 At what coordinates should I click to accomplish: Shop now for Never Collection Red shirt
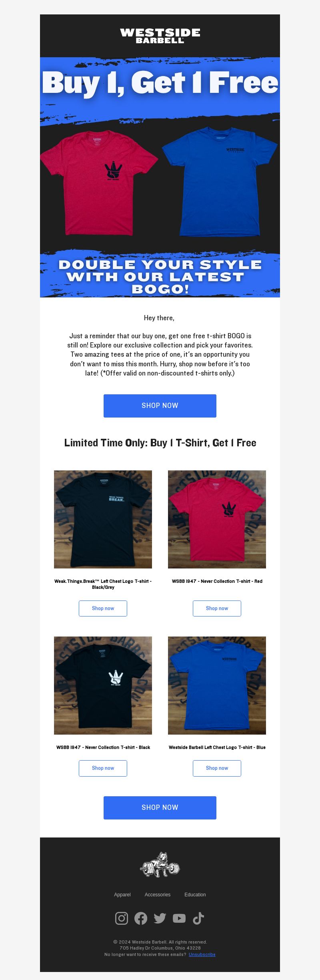click(x=217, y=608)
